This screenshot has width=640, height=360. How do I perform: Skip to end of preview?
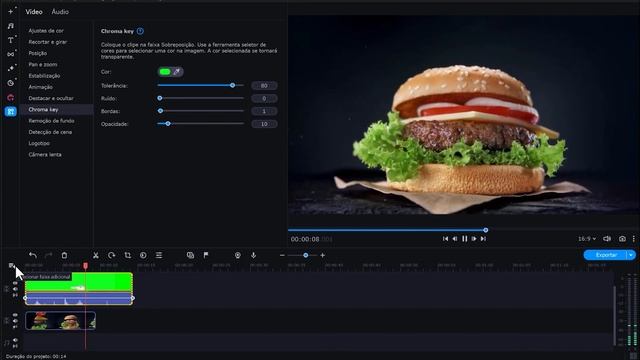(x=483, y=239)
